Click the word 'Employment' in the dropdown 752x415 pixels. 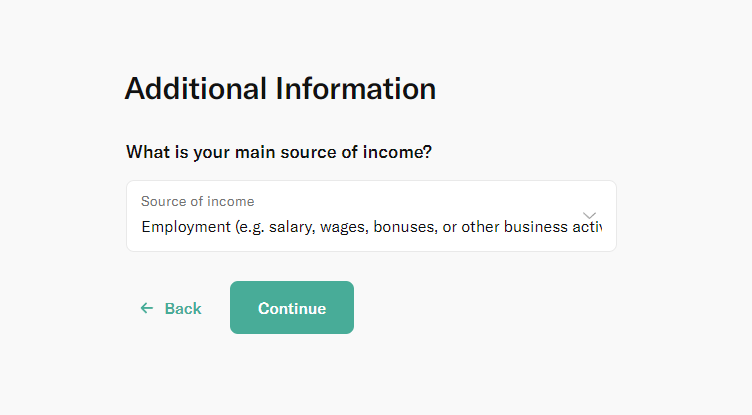point(186,227)
